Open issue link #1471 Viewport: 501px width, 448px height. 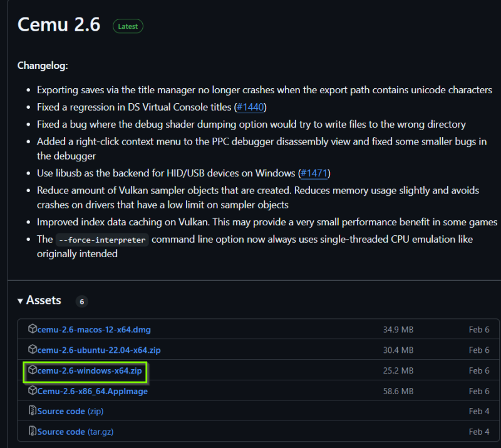click(314, 173)
